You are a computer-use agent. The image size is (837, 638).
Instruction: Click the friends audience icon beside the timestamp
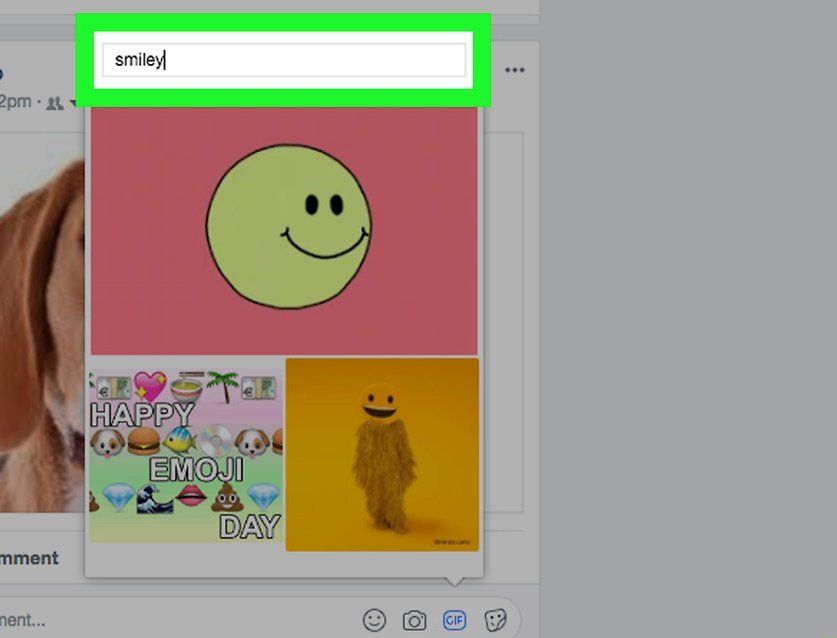coord(55,102)
